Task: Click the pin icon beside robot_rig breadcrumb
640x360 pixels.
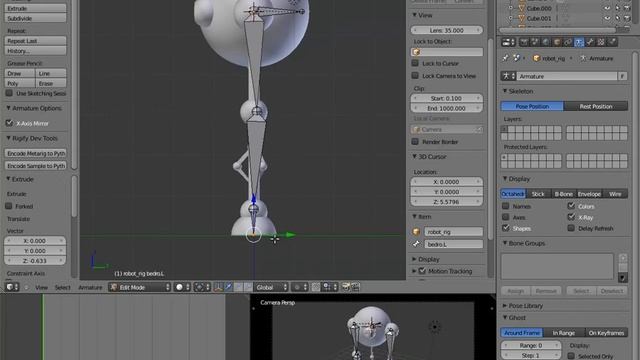Action: point(505,58)
